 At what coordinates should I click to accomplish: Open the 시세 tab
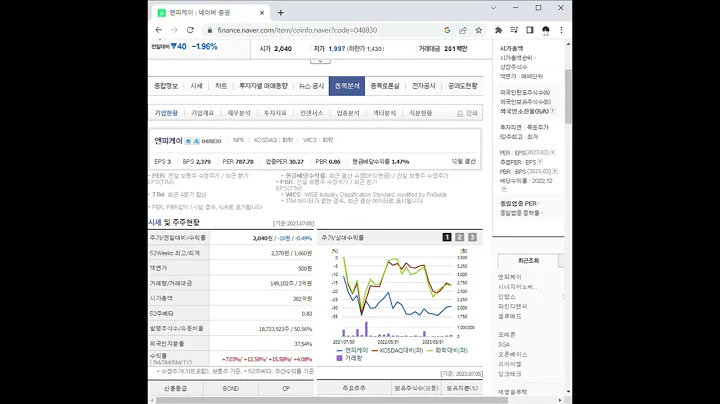[x=196, y=86]
